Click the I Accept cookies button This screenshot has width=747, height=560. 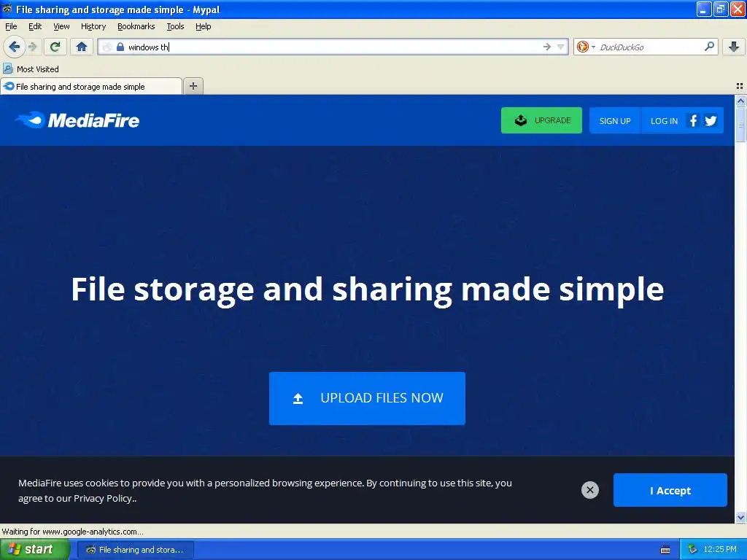tap(670, 490)
